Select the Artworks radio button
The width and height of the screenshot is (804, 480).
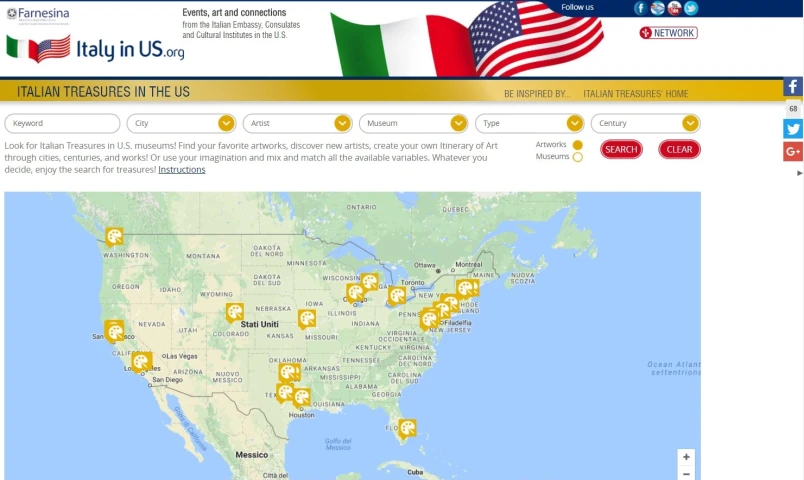tap(577, 145)
